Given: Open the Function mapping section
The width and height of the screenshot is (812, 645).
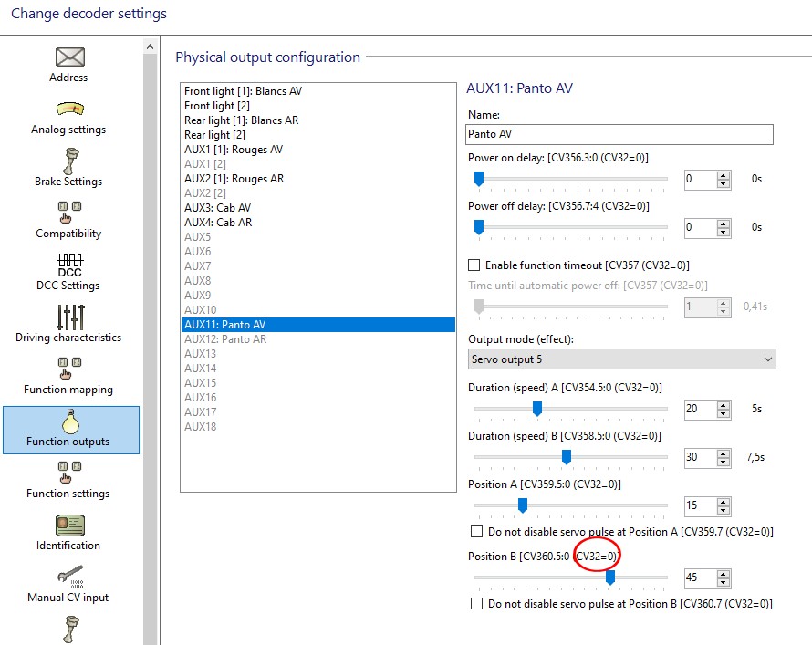Looking at the screenshot, I should coord(69,377).
